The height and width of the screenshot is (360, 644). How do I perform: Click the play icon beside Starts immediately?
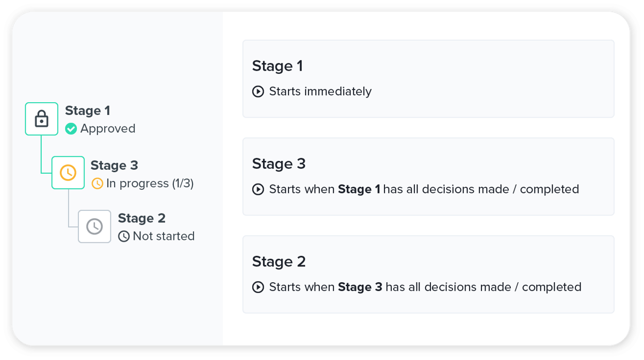click(258, 92)
